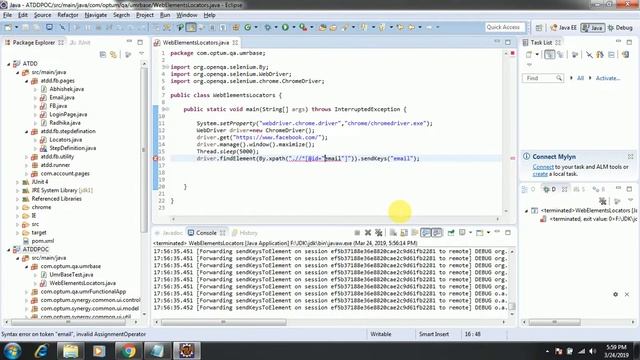Expand the Referenced Libraries node
640x360 pixels.
(17, 199)
